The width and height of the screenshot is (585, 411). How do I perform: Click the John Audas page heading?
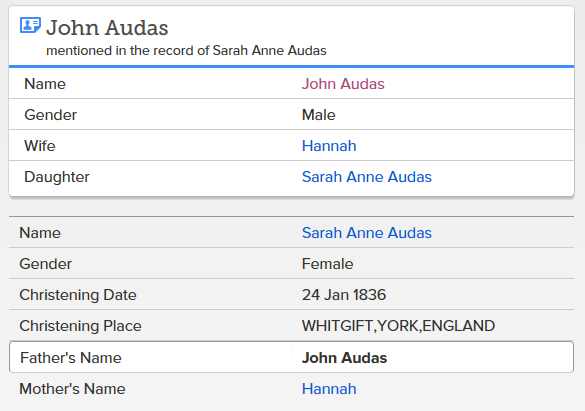coord(107,28)
